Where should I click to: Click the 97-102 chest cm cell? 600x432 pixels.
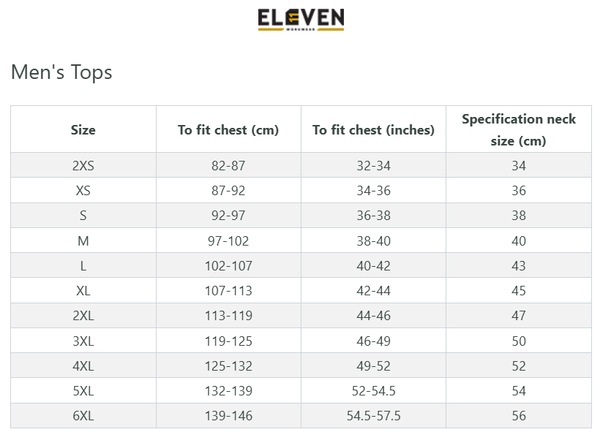228,241
